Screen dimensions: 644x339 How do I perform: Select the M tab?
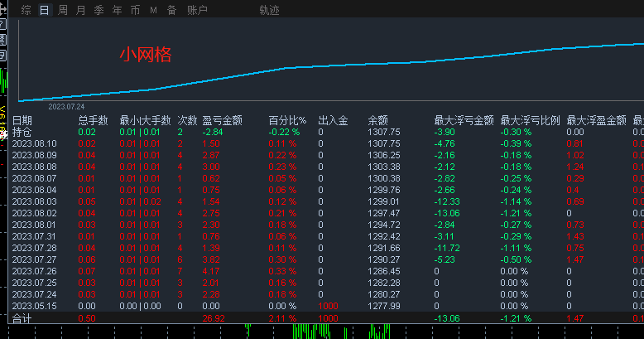(153, 10)
